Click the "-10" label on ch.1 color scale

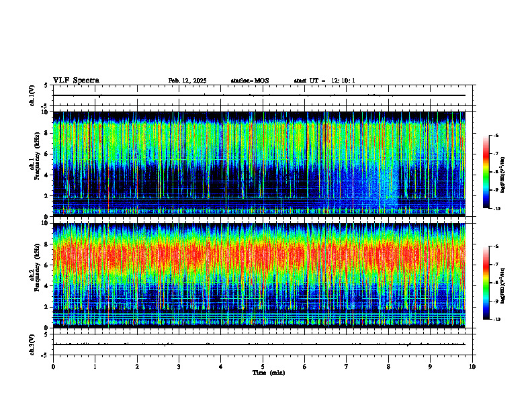(496, 208)
